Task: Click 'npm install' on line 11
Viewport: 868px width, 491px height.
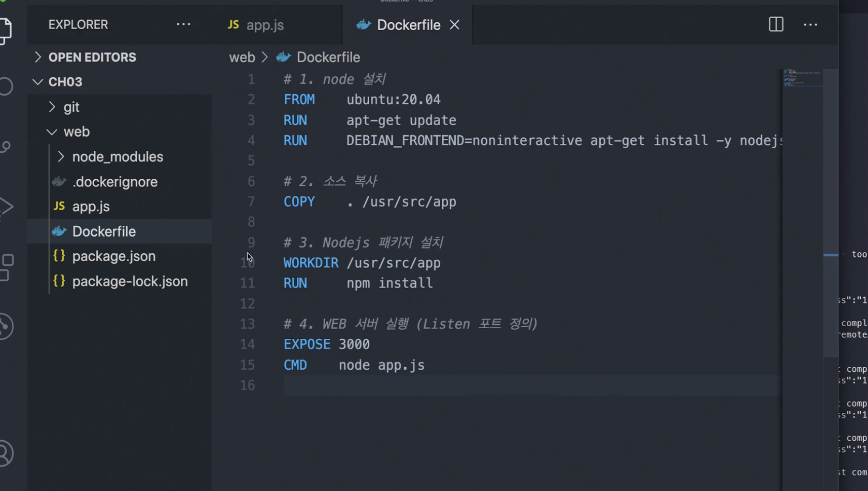Action: (389, 283)
